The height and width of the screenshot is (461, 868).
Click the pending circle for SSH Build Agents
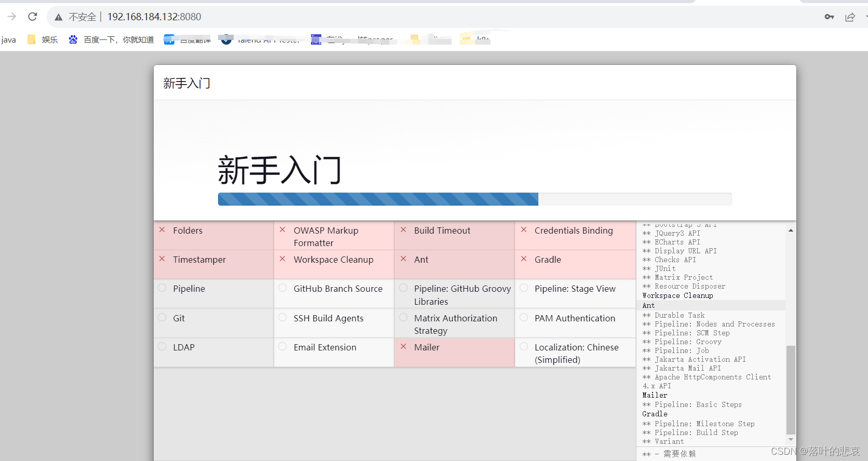tap(282, 317)
